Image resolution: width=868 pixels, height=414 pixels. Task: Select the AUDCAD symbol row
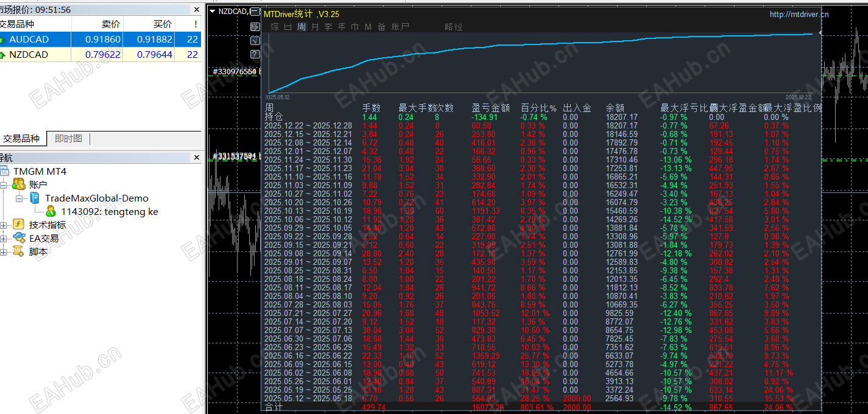(29, 39)
